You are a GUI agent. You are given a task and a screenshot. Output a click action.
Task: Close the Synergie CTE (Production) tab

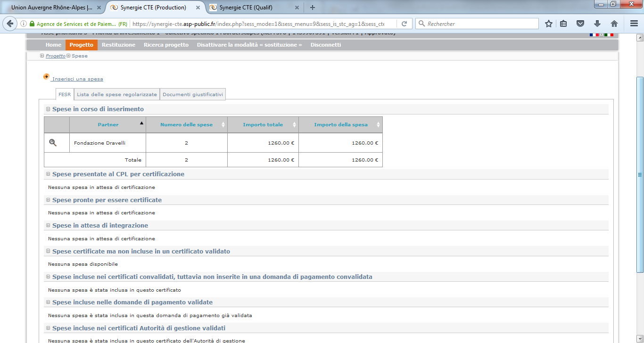pos(198,8)
